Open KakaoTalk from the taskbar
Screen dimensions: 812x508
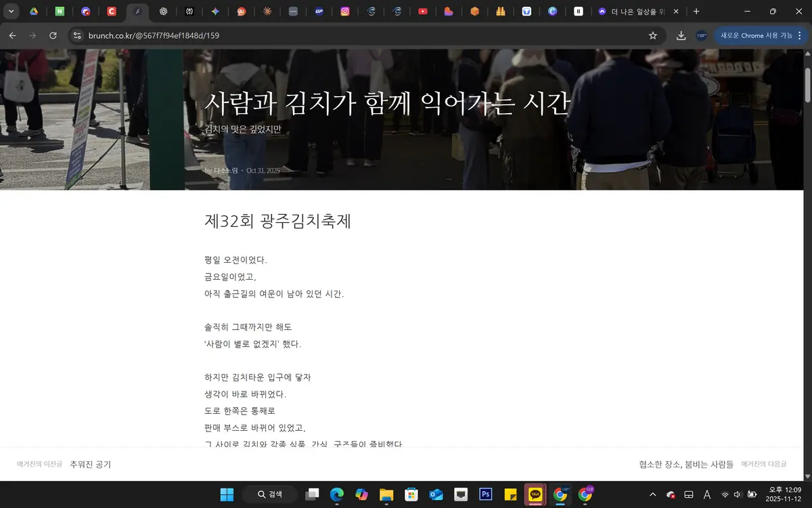pos(535,494)
